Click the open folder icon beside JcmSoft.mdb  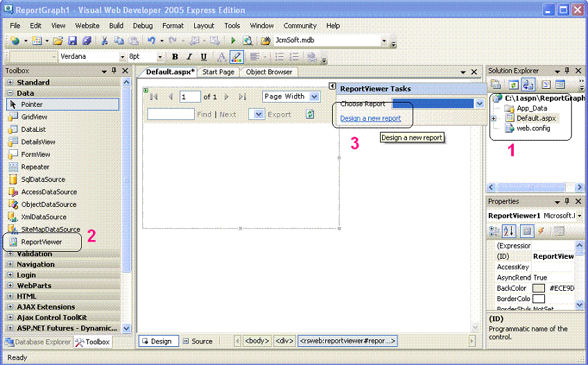pyautogui.click(x=266, y=40)
